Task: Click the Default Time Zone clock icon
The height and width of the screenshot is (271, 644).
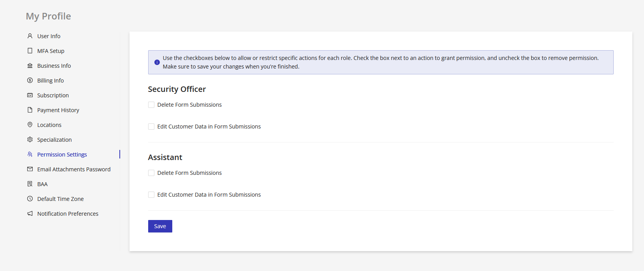Action: point(30,199)
